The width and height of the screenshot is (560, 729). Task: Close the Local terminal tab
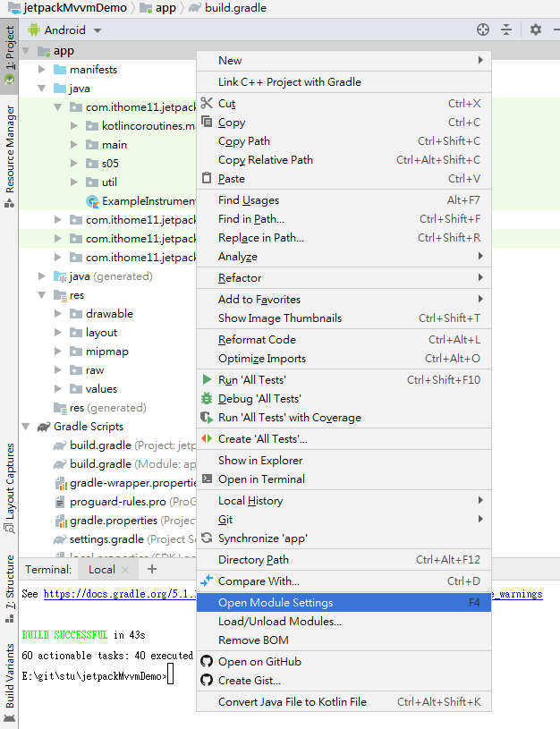[x=125, y=570]
